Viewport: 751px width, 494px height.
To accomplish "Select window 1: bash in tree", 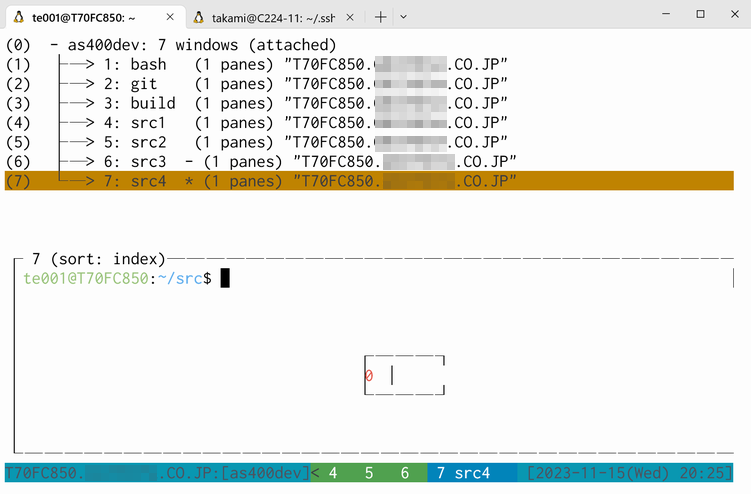I will (369, 64).
